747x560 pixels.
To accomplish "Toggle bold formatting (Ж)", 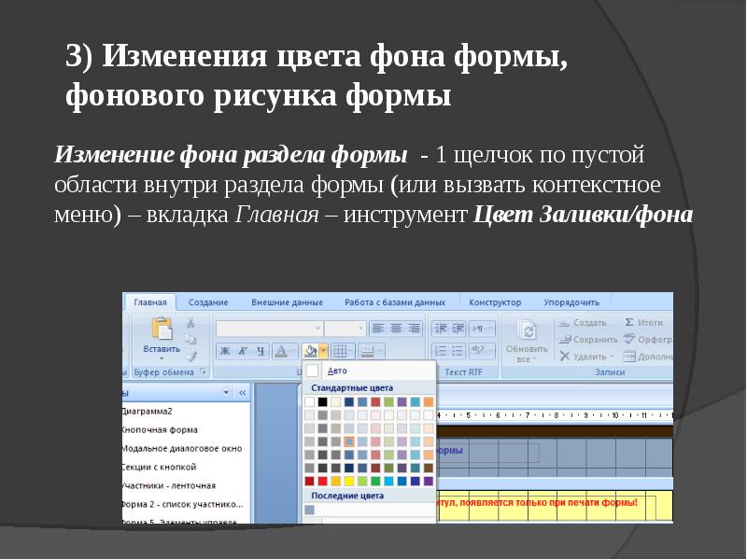I will [224, 352].
